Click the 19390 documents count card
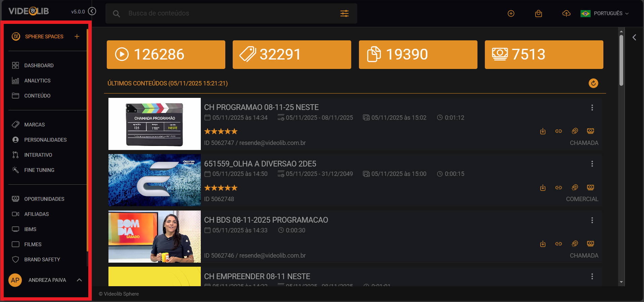The height and width of the screenshot is (302, 644). [418, 54]
